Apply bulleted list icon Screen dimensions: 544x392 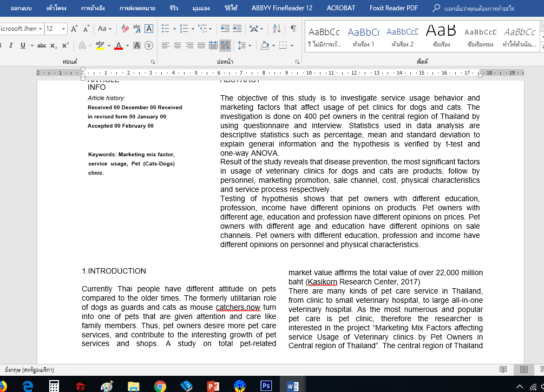[x=166, y=29]
